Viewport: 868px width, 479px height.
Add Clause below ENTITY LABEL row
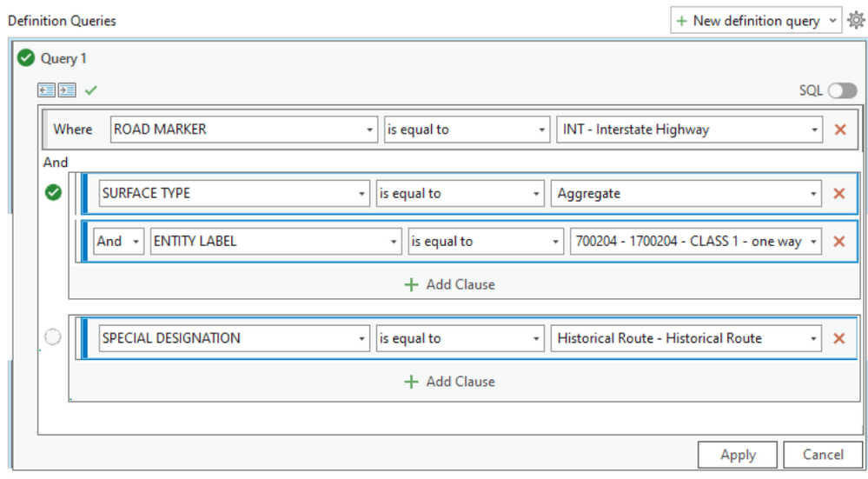coord(450,284)
